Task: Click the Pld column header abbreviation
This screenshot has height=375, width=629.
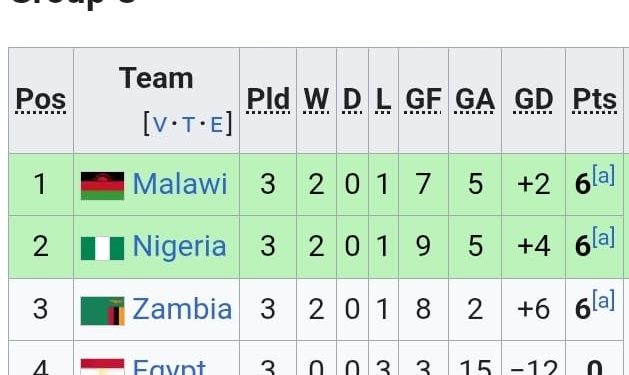Action: click(x=268, y=99)
